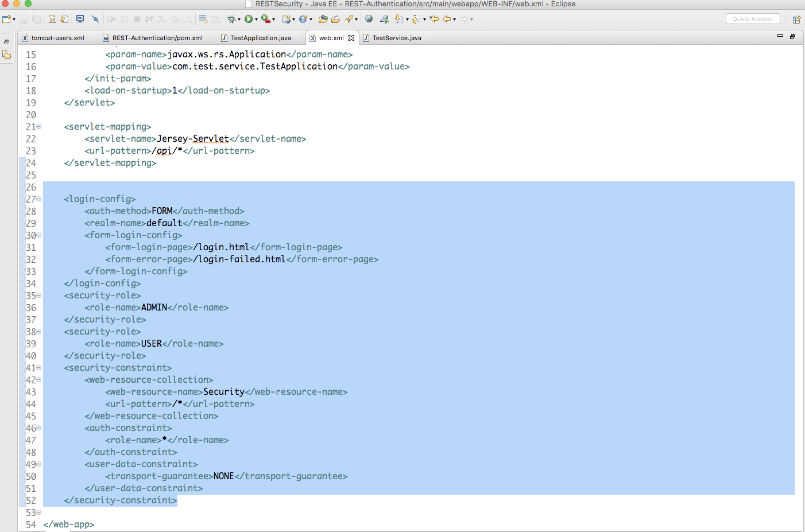Toggle Use Step Filters icon
Image resolution: width=805 pixels, height=532 pixels.
215,19
